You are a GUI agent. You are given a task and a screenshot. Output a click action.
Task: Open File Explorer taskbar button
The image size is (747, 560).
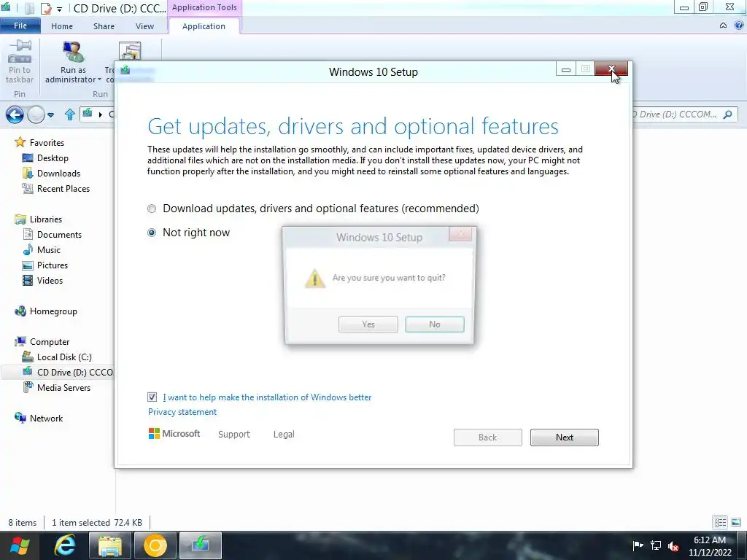click(x=110, y=545)
